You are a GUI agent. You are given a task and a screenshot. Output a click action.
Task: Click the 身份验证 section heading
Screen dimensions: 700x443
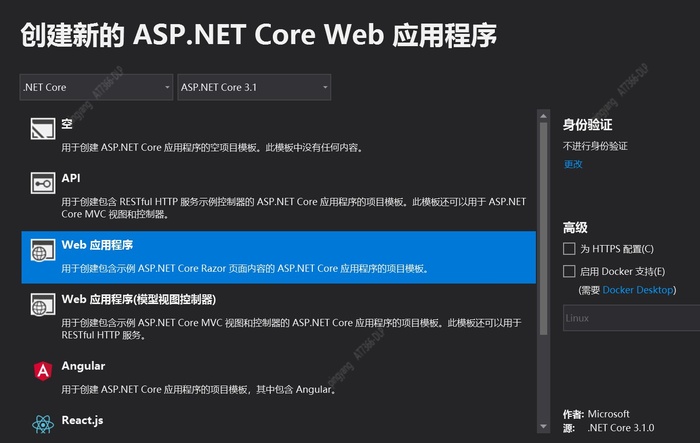click(588, 125)
